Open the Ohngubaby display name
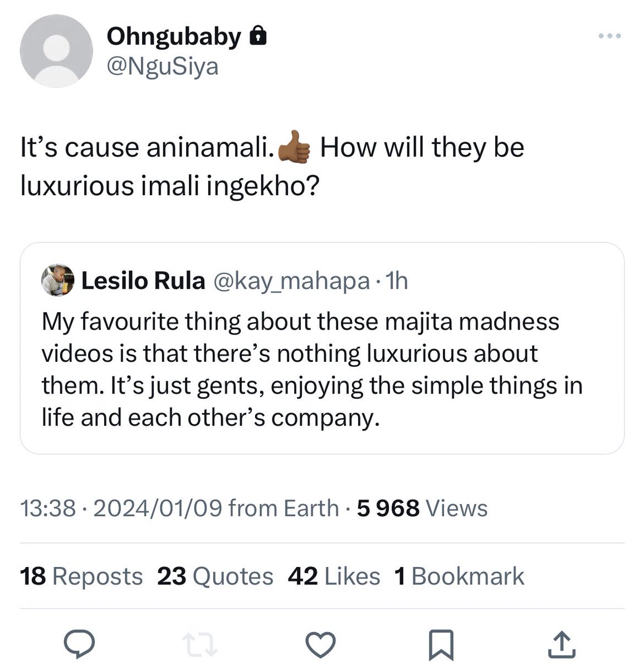Viewport: 644px width, 669px height. click(174, 37)
